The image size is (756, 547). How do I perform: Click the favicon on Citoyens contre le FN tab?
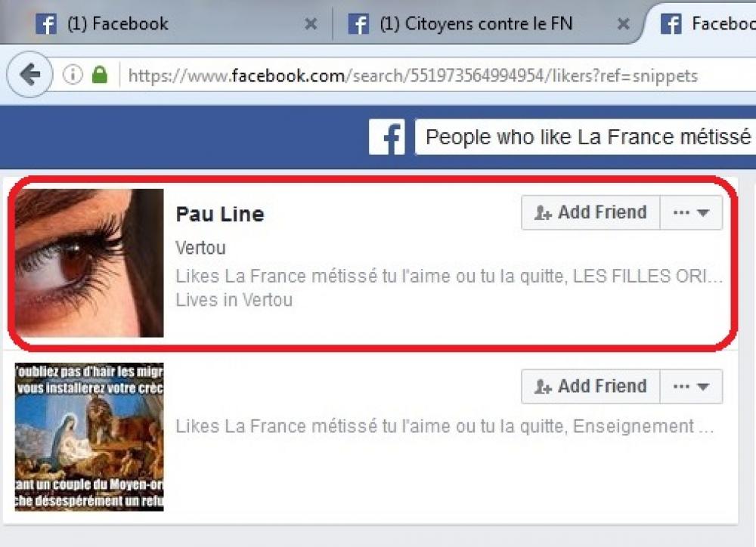[358, 23]
